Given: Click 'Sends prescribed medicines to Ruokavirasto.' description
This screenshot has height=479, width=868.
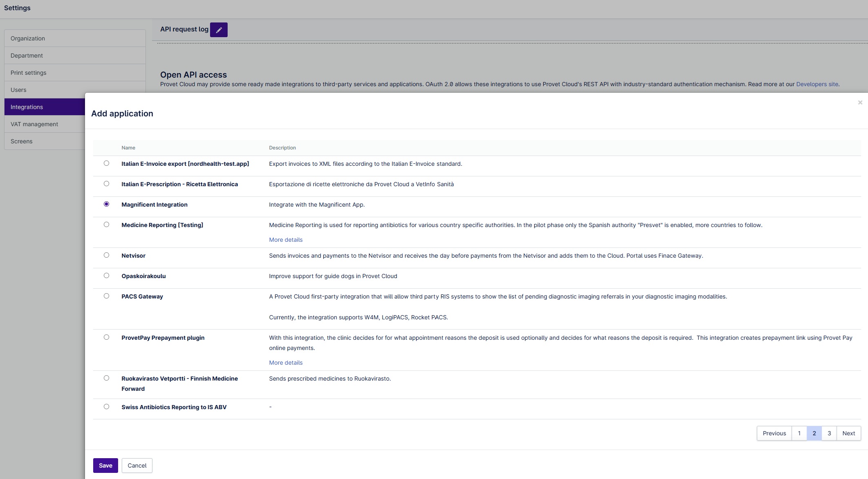Looking at the screenshot, I should [330, 379].
